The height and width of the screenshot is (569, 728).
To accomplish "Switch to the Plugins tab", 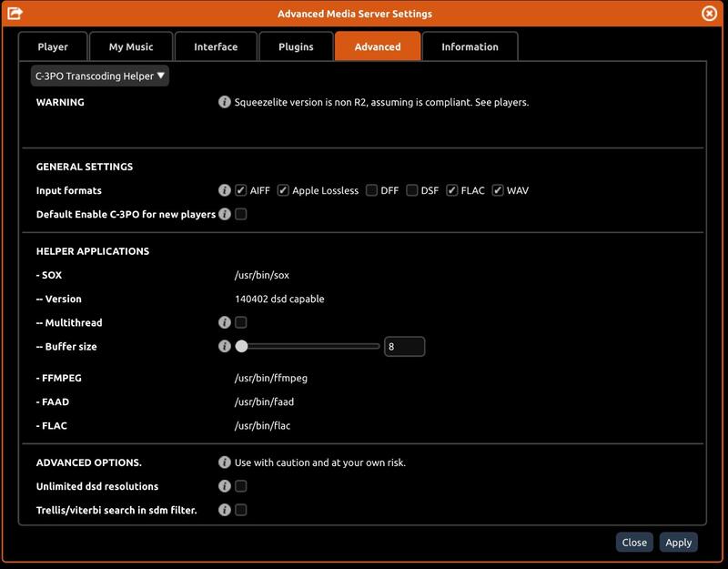I will tap(295, 46).
